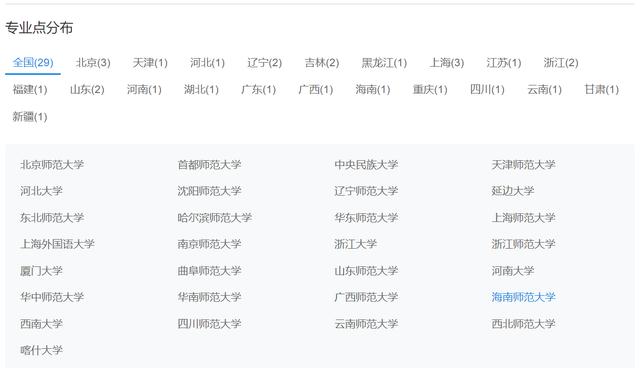
Task: Open the 天津(1) region tab
Action: (x=150, y=62)
